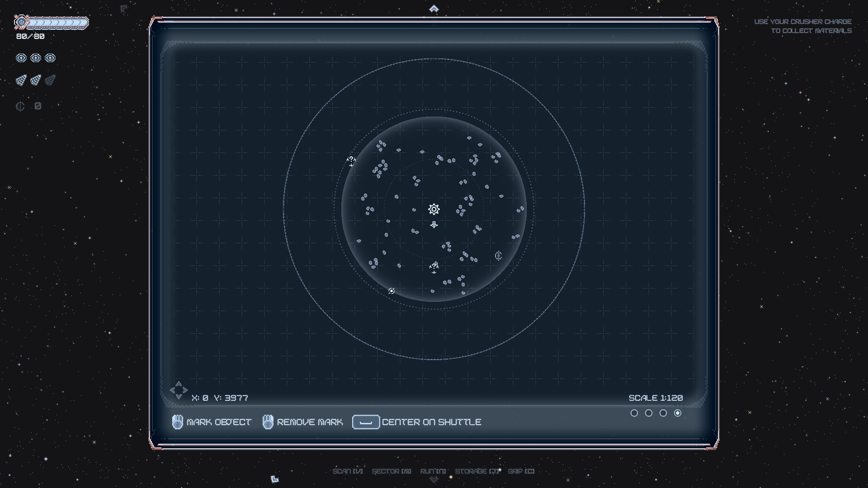Click the full health bar at top left
868x488 pixels.
point(52,22)
